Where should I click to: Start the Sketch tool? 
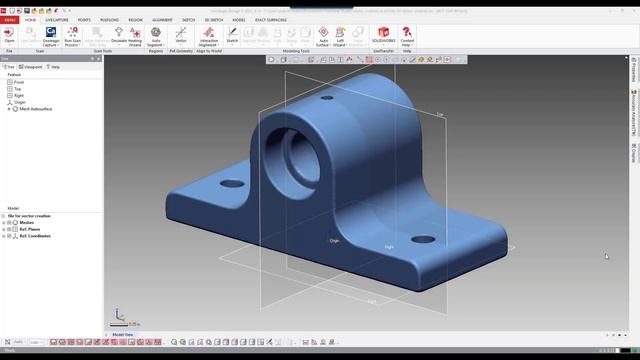232,35
